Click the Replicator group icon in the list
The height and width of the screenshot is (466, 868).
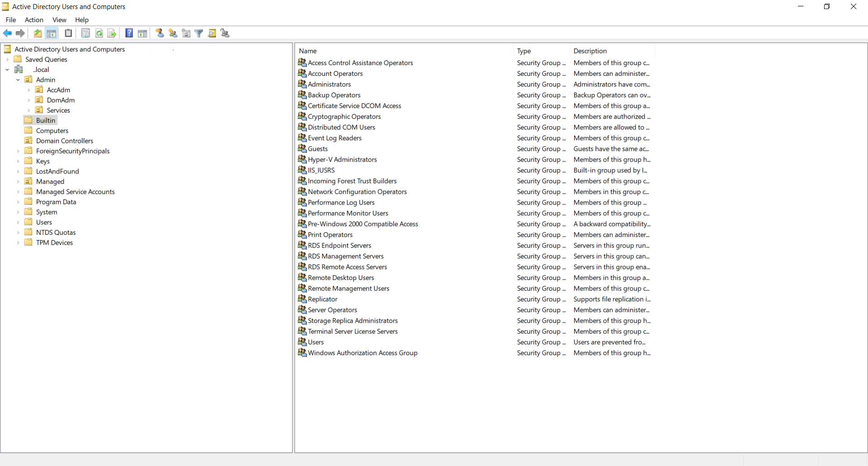pos(302,299)
